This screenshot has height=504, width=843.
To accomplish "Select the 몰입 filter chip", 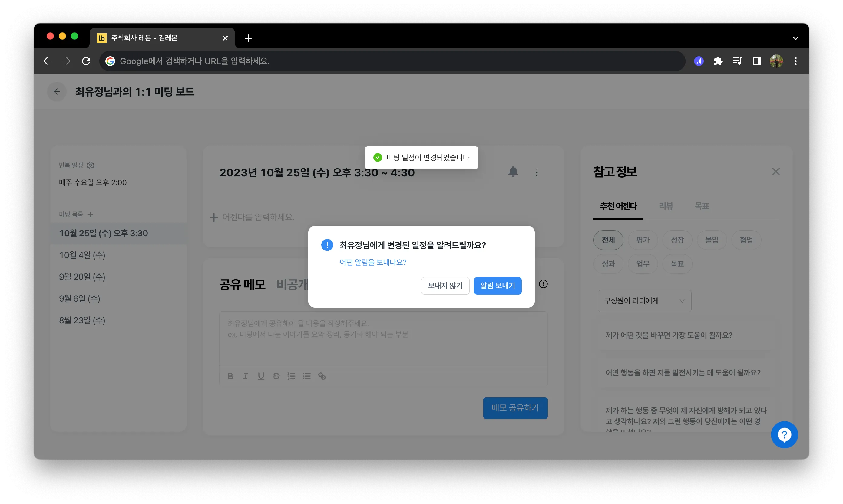I will click(712, 240).
